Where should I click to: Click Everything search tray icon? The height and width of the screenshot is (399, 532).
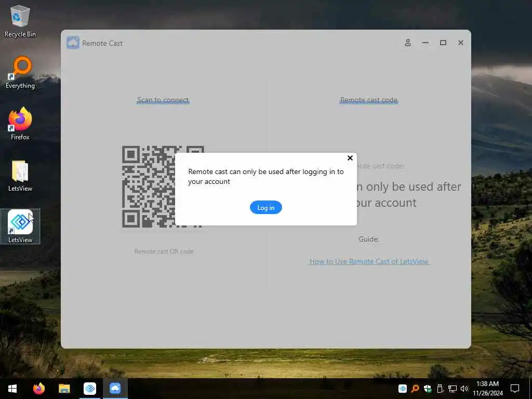tap(415, 389)
